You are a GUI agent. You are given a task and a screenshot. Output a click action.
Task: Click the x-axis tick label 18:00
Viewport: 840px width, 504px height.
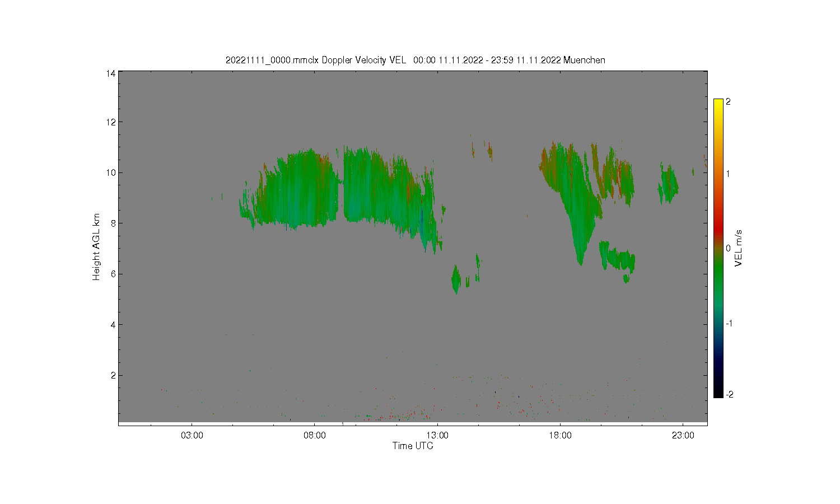(560, 435)
